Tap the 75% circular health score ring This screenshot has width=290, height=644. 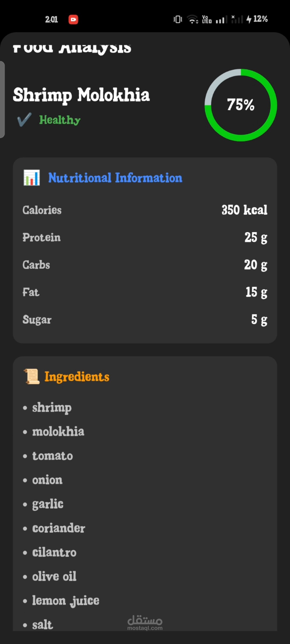pos(241,105)
